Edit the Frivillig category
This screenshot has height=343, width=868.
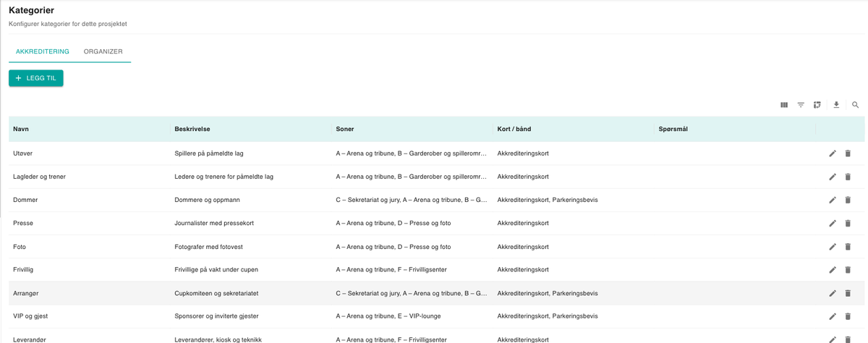tap(833, 270)
